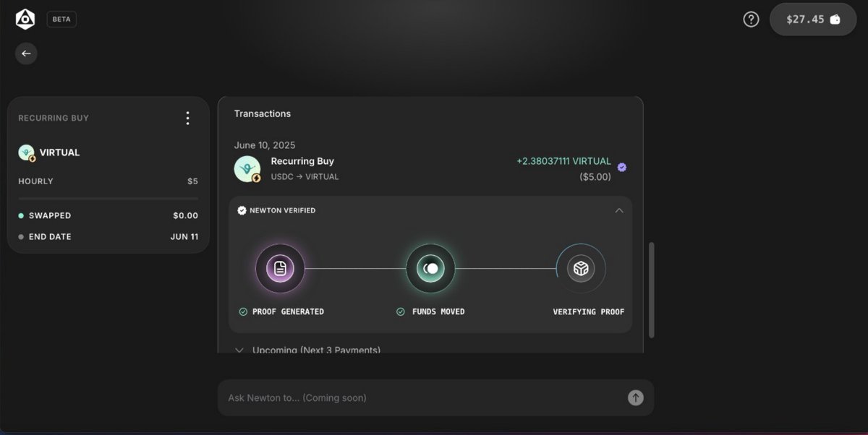Click the VIRTUAL token icon in sidebar card
The image size is (868, 435).
26,152
